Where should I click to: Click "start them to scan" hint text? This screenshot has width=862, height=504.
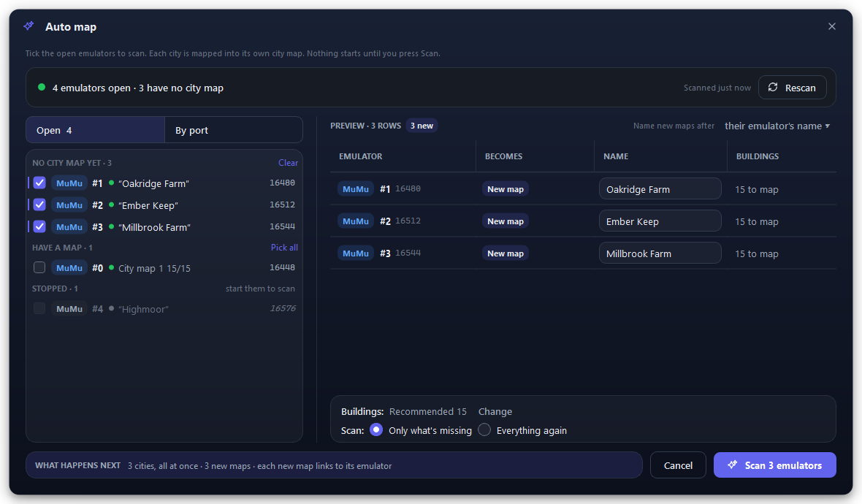click(x=260, y=289)
